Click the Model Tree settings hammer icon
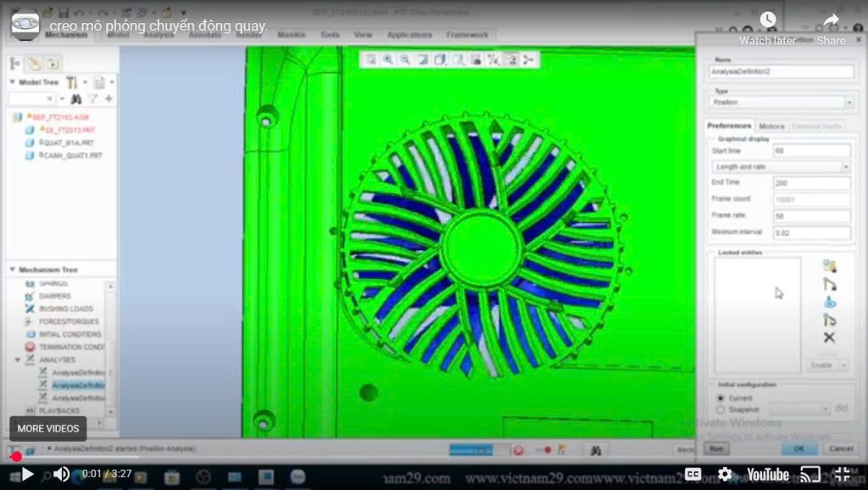868x490 pixels. (72, 82)
